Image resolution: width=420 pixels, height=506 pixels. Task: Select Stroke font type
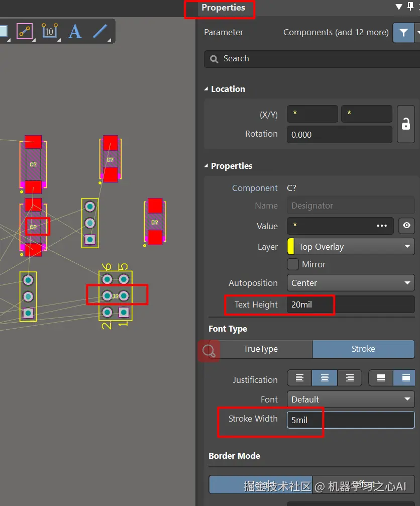click(x=363, y=349)
